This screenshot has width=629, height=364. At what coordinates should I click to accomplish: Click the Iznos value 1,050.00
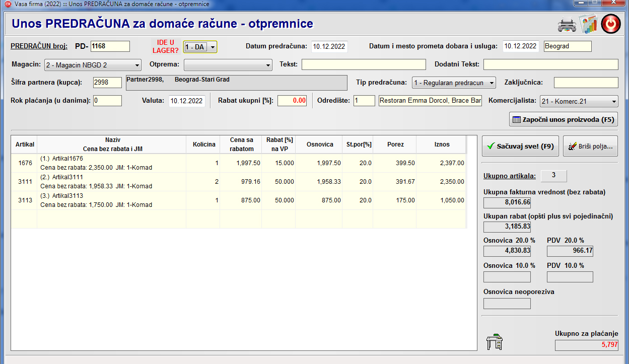point(442,200)
